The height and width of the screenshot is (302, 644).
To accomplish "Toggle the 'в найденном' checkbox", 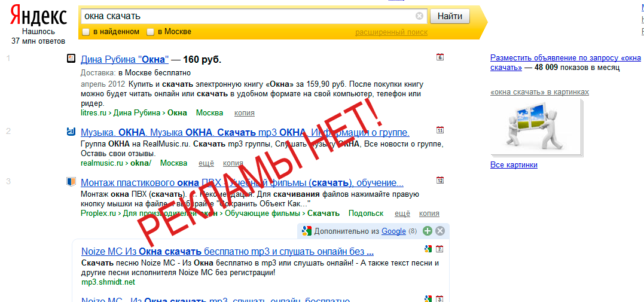I will pyautogui.click(x=86, y=32).
